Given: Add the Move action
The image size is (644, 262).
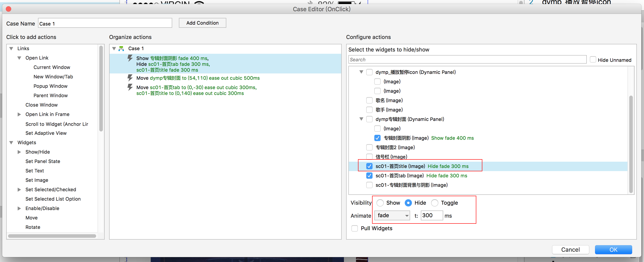Looking at the screenshot, I should tap(31, 218).
